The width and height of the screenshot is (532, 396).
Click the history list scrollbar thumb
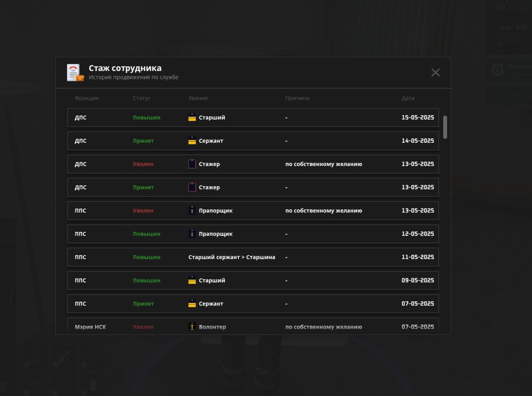(445, 127)
